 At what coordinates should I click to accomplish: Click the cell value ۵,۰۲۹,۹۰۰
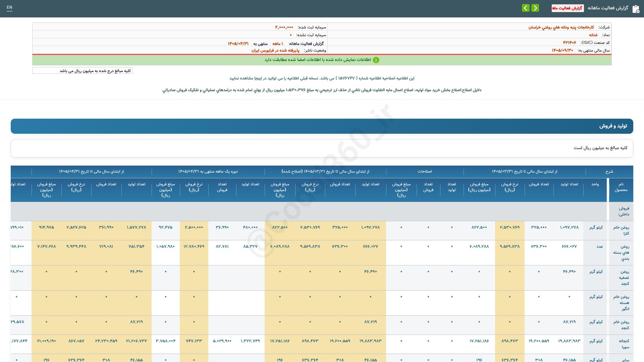pyautogui.click(x=222, y=341)
